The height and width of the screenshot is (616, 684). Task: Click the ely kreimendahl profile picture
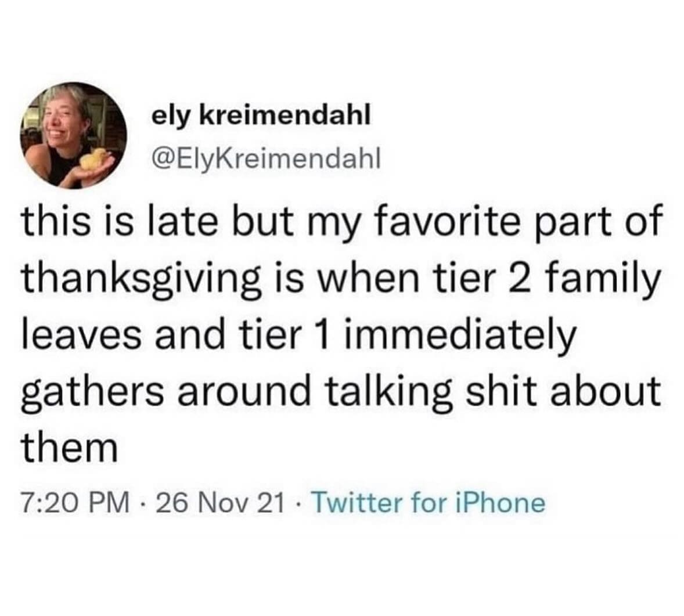click(x=74, y=135)
